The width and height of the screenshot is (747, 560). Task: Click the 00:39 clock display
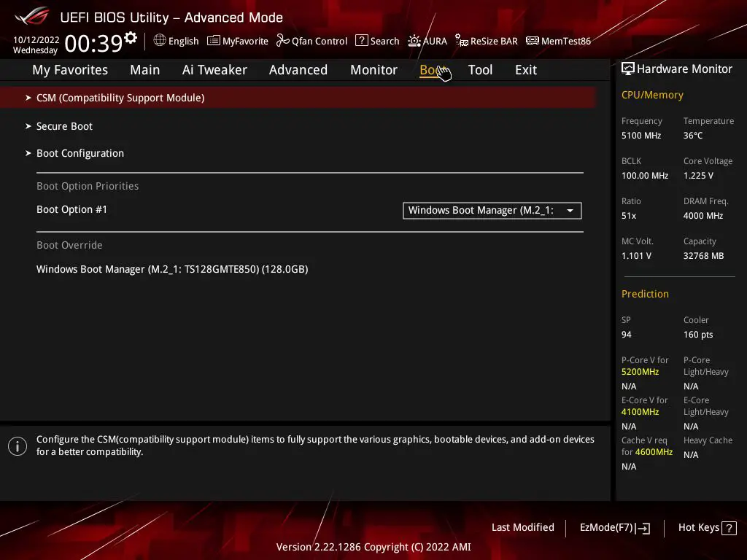tap(93, 43)
